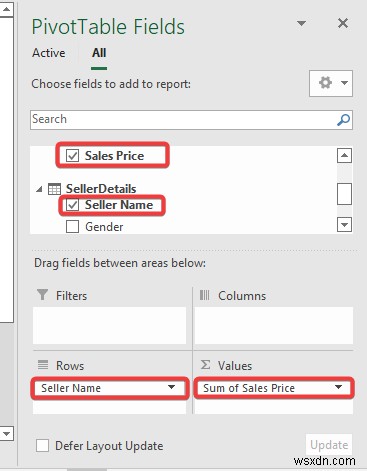The height and width of the screenshot is (471, 367).
Task: Click the 'Choose fields to add to report' text
Action: pos(111,84)
